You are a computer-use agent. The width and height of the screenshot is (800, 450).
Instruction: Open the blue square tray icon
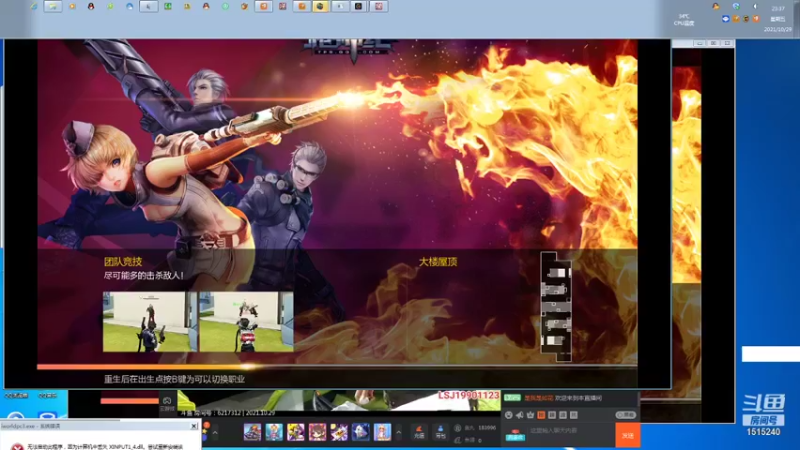726,19
